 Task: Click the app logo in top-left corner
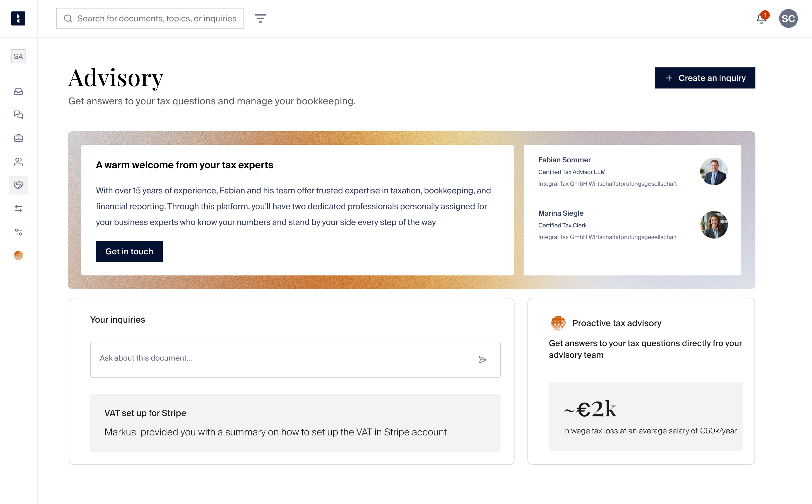[18, 18]
